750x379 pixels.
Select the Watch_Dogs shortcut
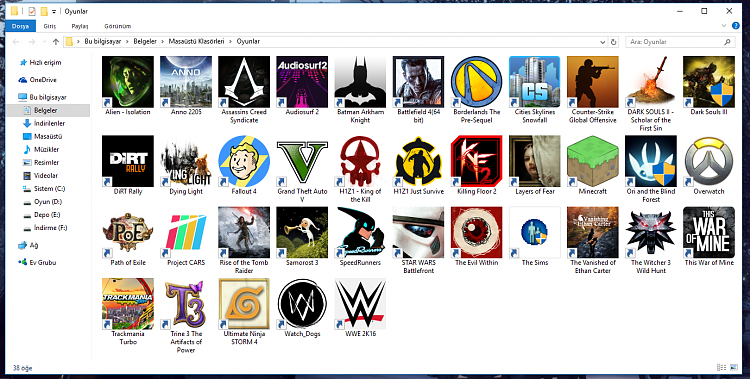[302, 304]
